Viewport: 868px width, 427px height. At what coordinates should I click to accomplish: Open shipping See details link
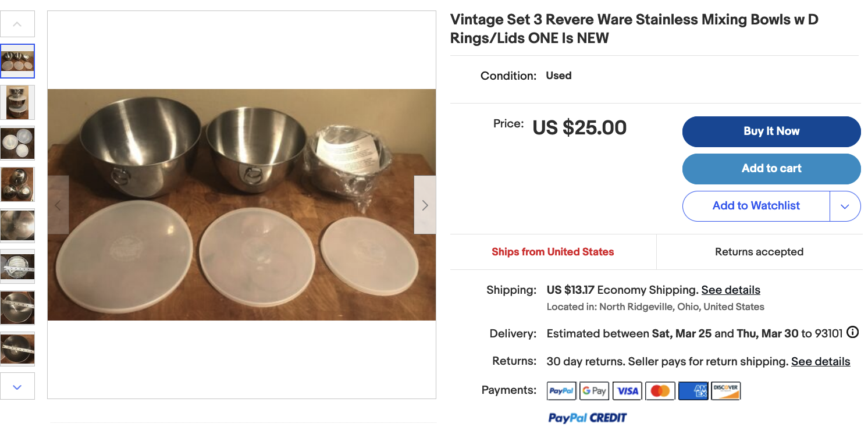coord(730,290)
